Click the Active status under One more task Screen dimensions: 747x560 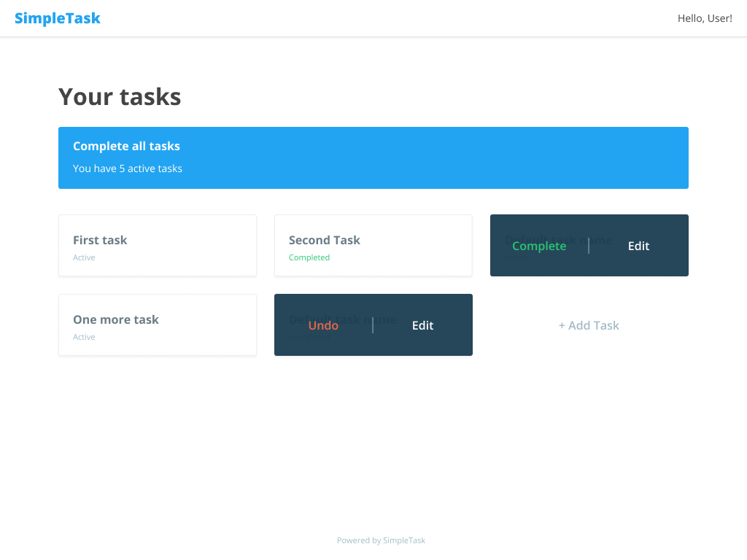click(84, 337)
